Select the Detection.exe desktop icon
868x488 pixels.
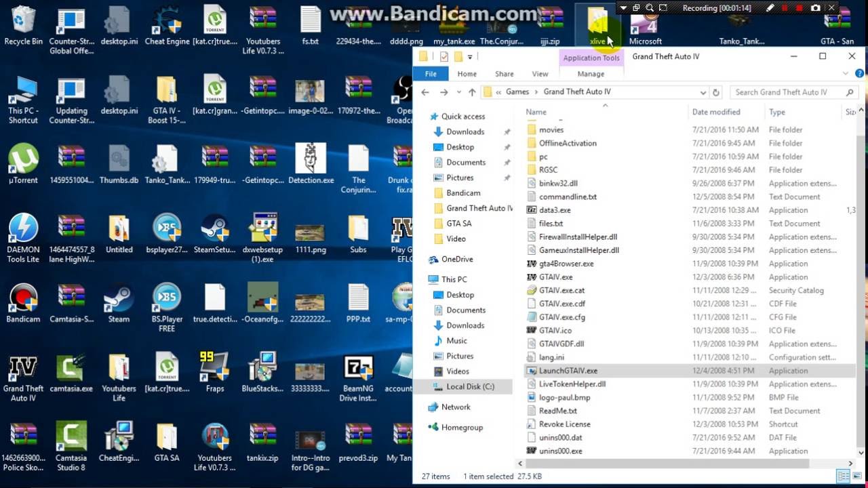[311, 165]
